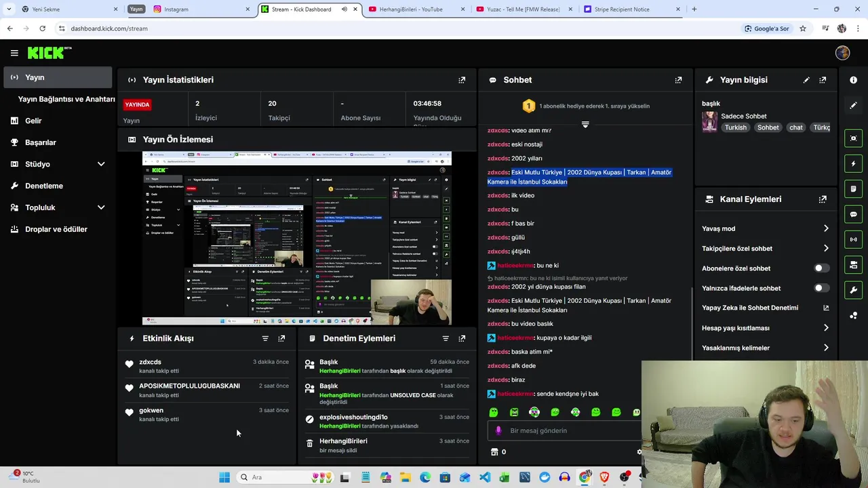Click APOSIKMETOPLULUGUBASKANI in activity feed
Screen dimensions: 868x488
point(189,386)
